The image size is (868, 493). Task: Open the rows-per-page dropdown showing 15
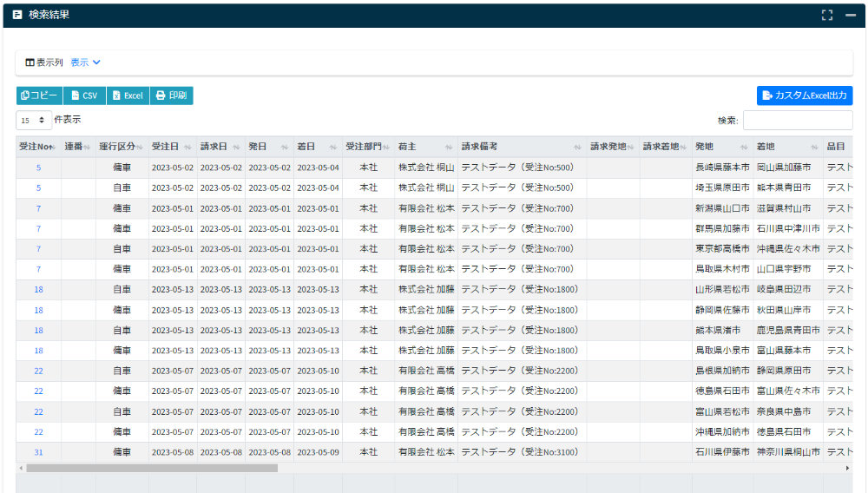(33, 121)
